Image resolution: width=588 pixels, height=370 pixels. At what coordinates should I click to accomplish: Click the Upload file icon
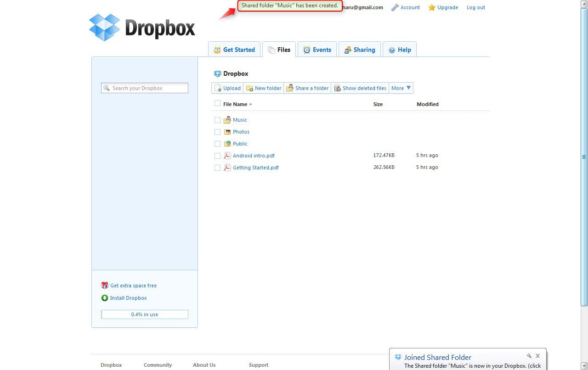(218, 88)
